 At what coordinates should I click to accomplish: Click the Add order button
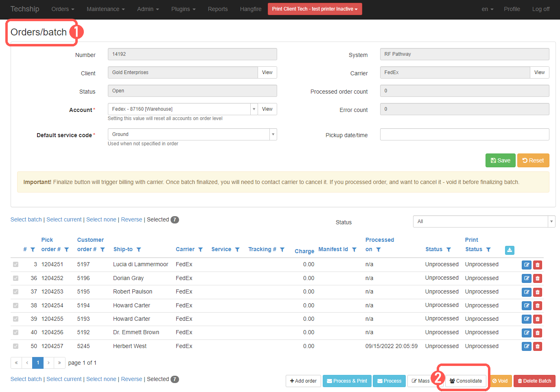[x=303, y=381]
